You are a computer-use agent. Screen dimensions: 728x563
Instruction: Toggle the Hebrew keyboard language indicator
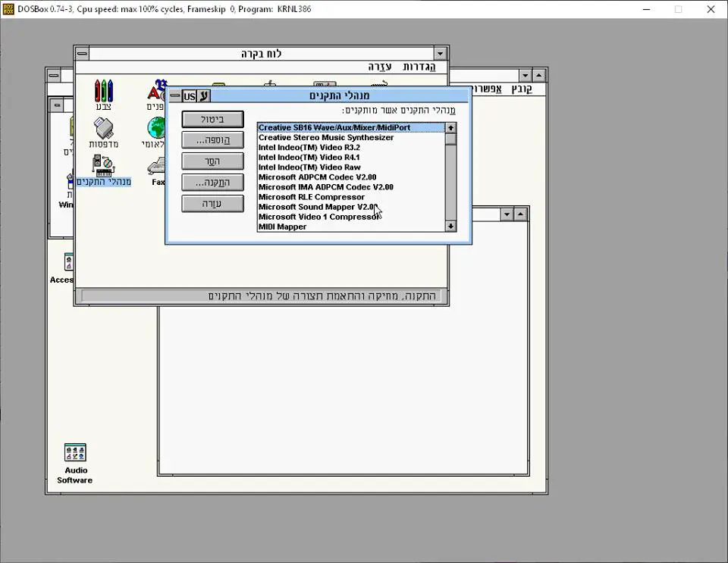point(203,96)
